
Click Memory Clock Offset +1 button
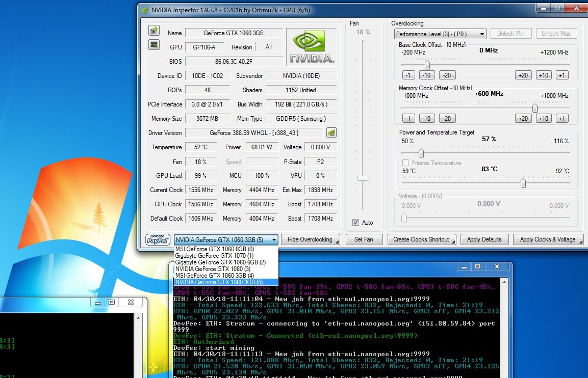click(562, 118)
